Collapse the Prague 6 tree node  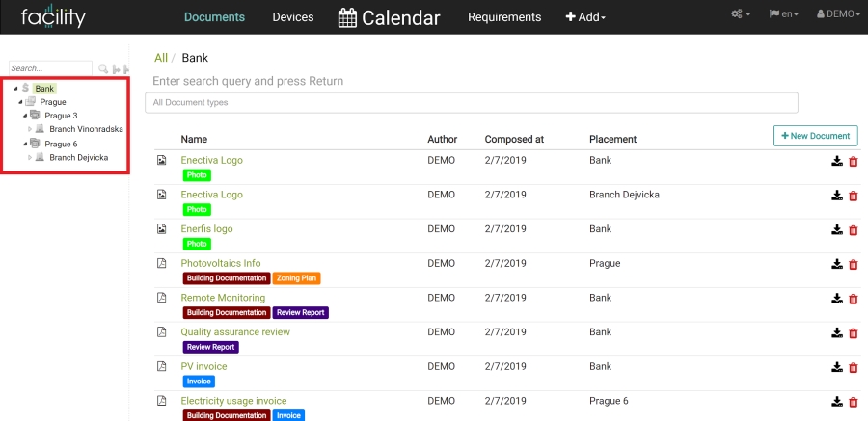pyautogui.click(x=25, y=144)
